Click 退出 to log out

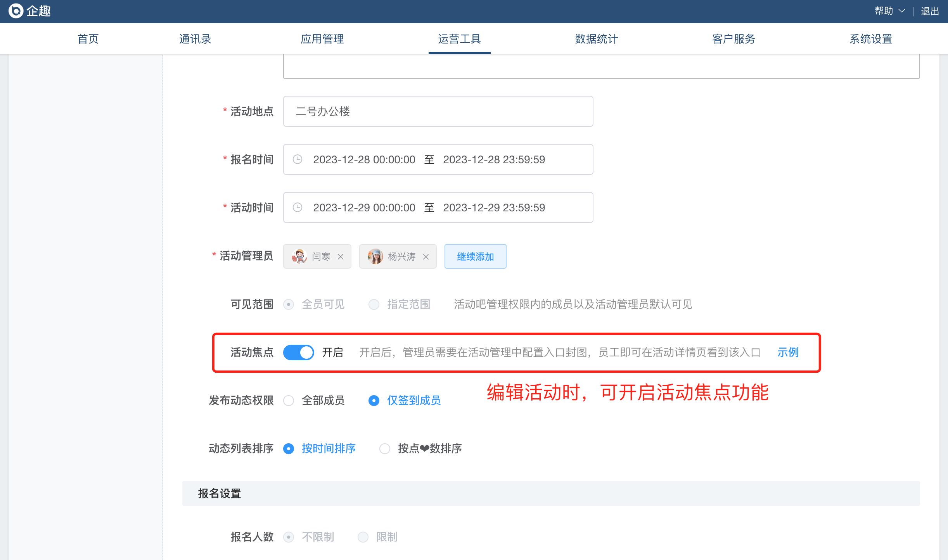[x=930, y=11]
